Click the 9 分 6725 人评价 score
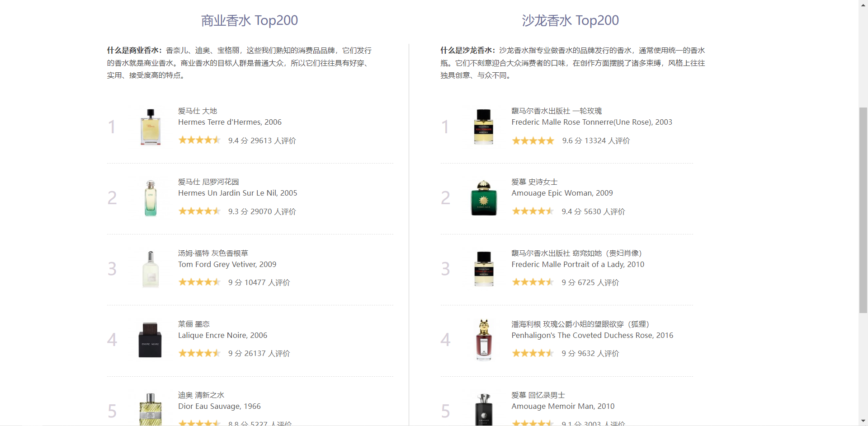Viewport: 868px width, 426px height. [590, 283]
